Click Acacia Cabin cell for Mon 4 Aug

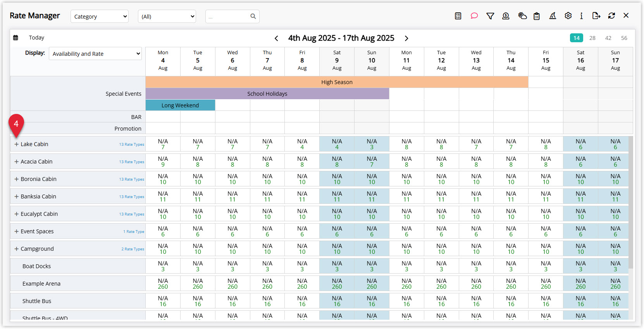click(163, 162)
